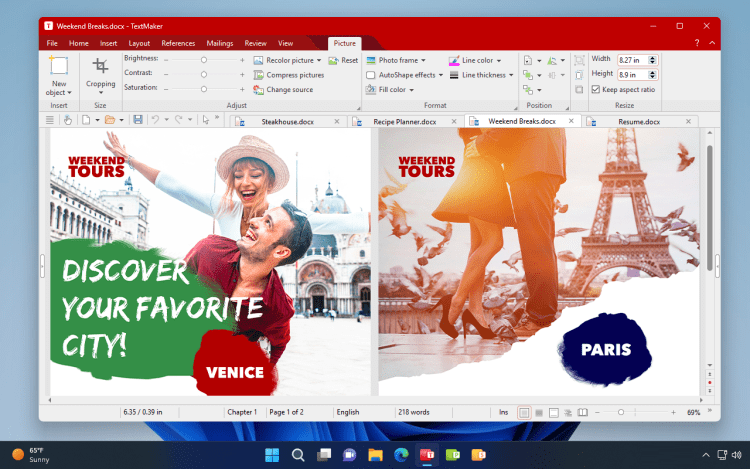Screen dimensions: 750x469
Task: Select the object selection pointer icon
Action: click(206, 120)
